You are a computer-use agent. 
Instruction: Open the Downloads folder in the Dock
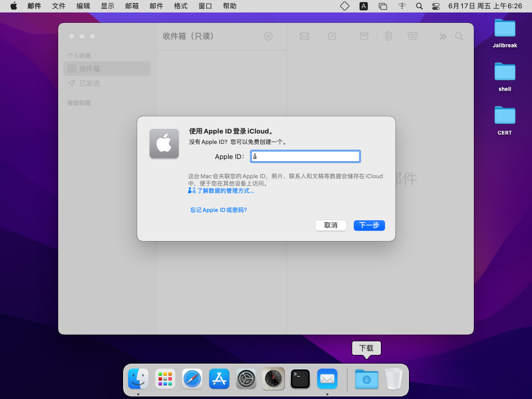click(366, 379)
